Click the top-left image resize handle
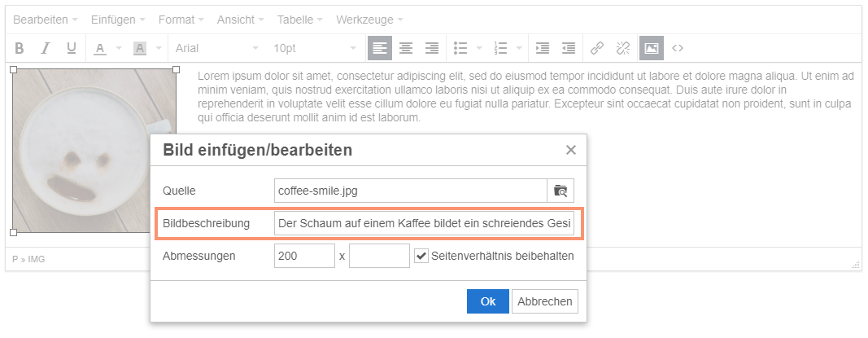The height and width of the screenshot is (338, 868). 13,69
